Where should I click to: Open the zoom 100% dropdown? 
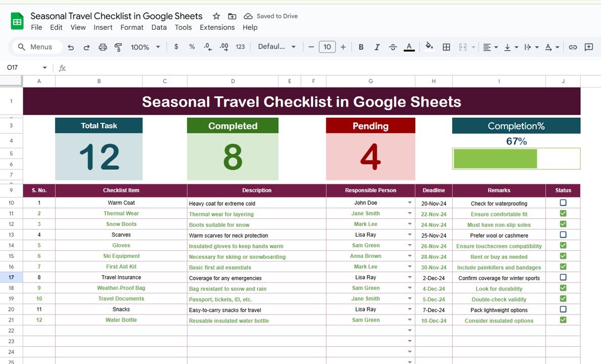145,47
